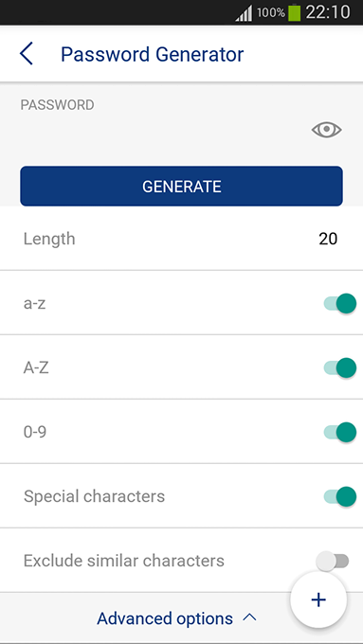
Task: Tap the floating plus button
Action: coord(318,599)
